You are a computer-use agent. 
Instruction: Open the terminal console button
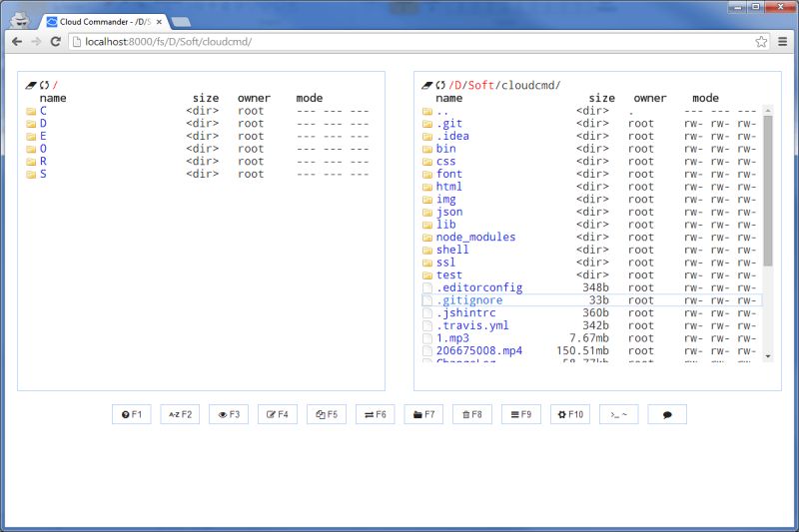[619, 414]
